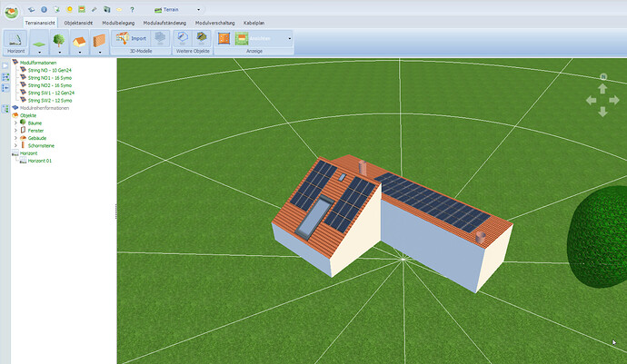This screenshot has height=364, width=627.
Task: Open the application orb menu
Action: 11,12
